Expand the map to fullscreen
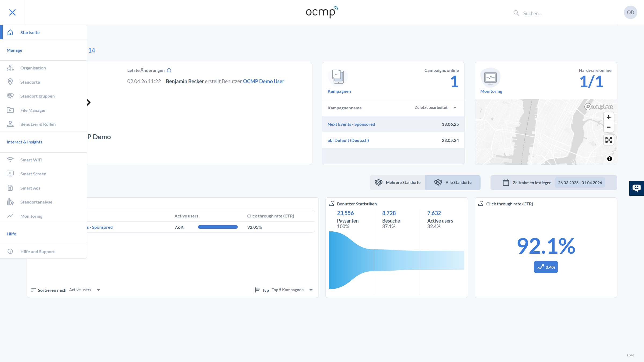 point(609,140)
